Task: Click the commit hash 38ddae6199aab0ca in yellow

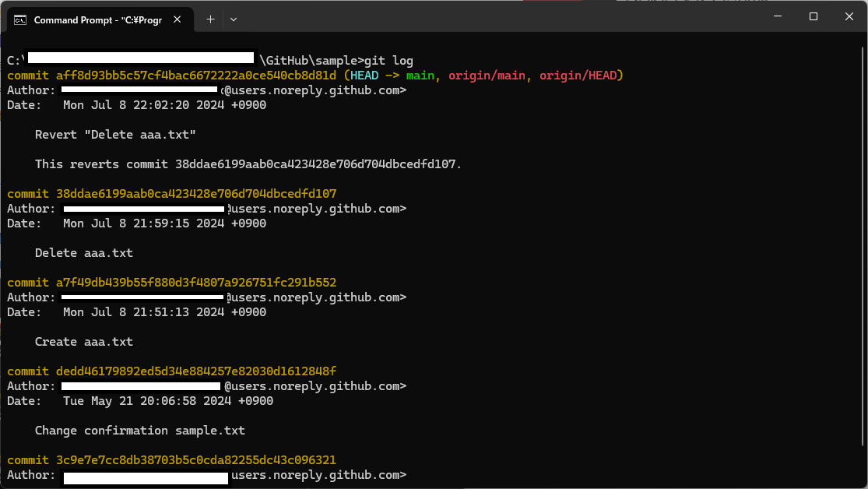Action: (x=196, y=194)
